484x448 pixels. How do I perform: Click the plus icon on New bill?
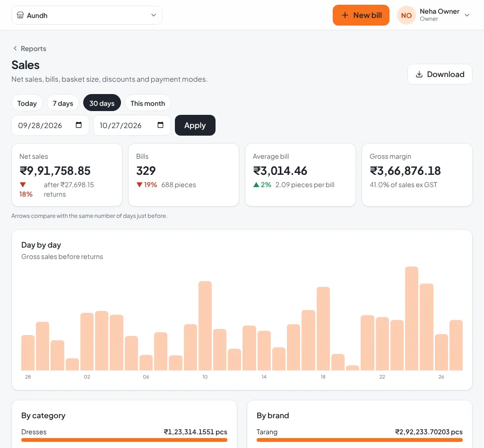345,15
